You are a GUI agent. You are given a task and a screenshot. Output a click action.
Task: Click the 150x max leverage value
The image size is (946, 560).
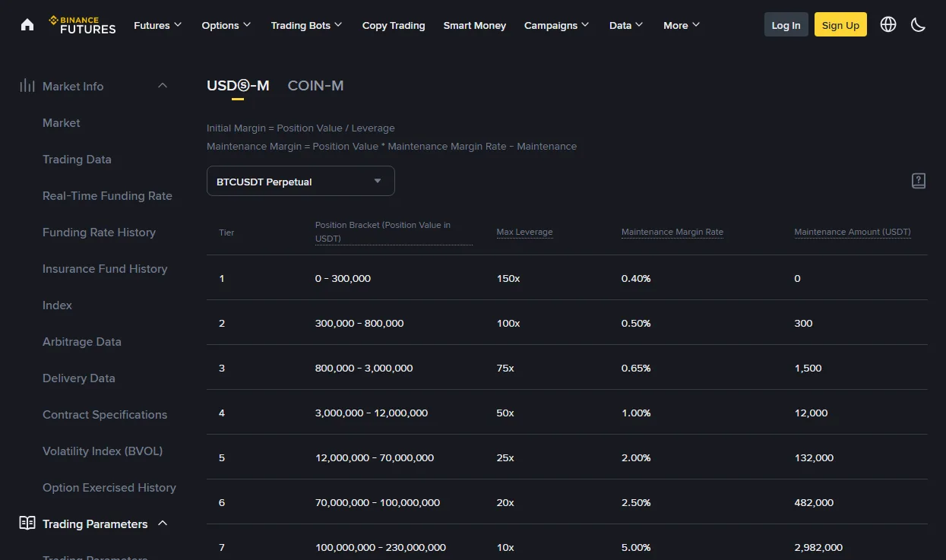pyautogui.click(x=508, y=278)
